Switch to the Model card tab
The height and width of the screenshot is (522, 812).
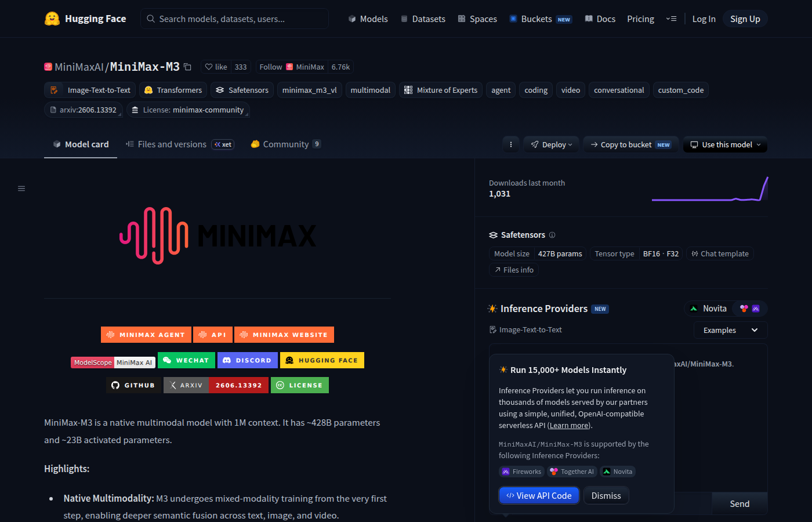pos(81,144)
